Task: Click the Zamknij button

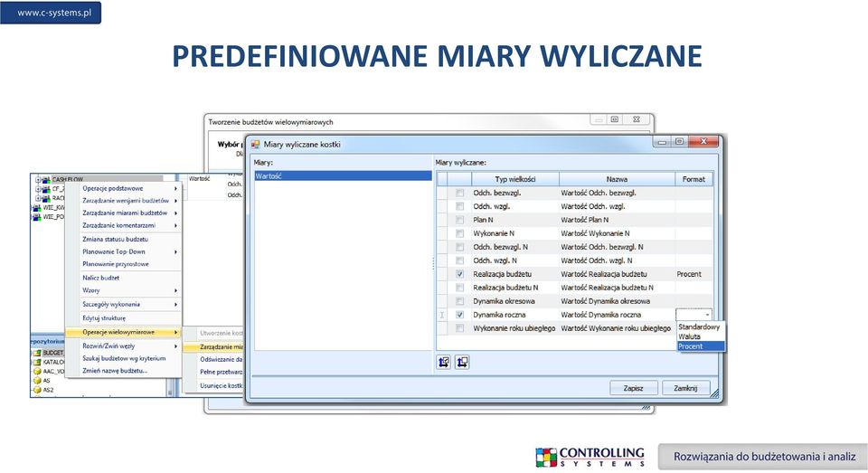Action: [685, 388]
